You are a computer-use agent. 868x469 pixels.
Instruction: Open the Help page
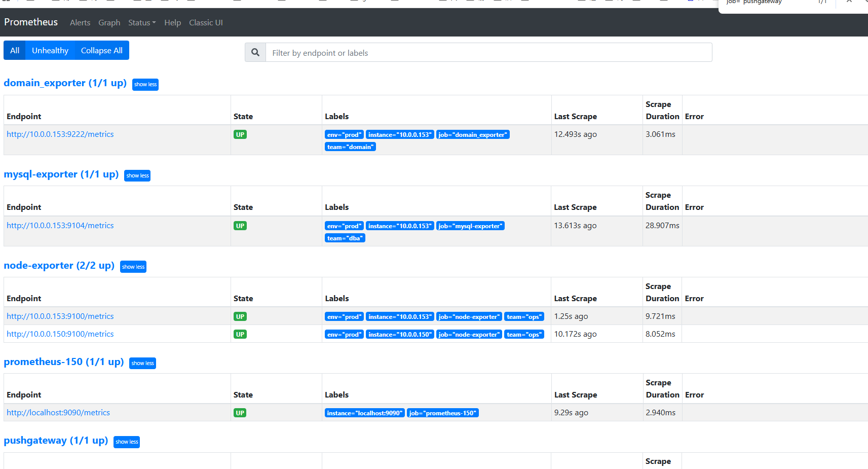pyautogui.click(x=172, y=23)
